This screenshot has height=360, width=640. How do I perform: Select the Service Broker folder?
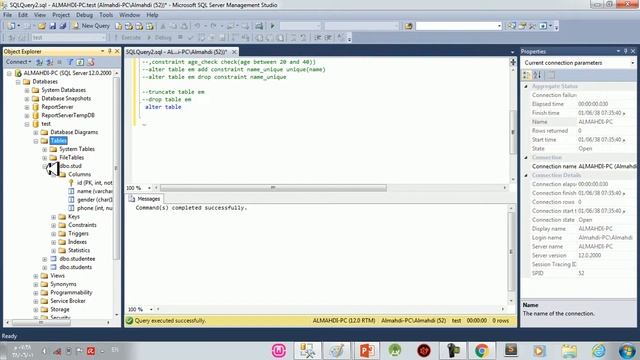point(68,301)
